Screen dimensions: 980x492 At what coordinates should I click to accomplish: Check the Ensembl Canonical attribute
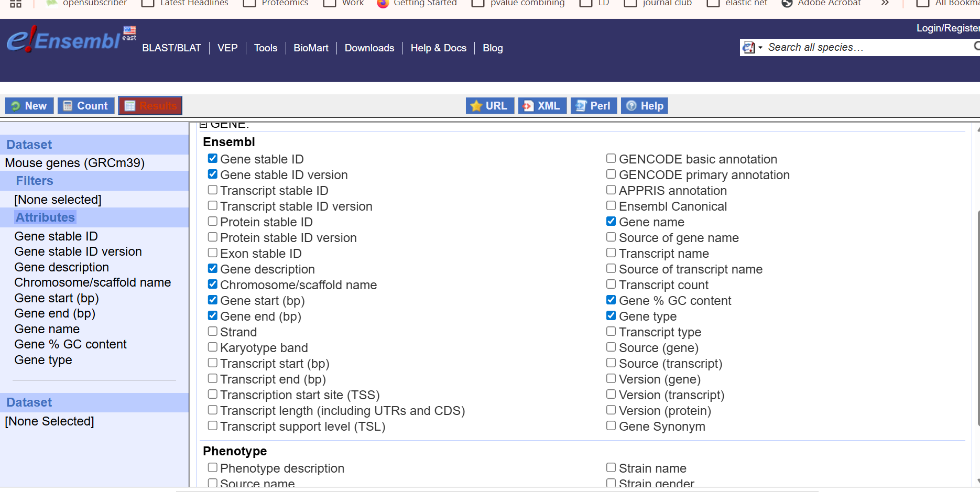[x=611, y=206]
